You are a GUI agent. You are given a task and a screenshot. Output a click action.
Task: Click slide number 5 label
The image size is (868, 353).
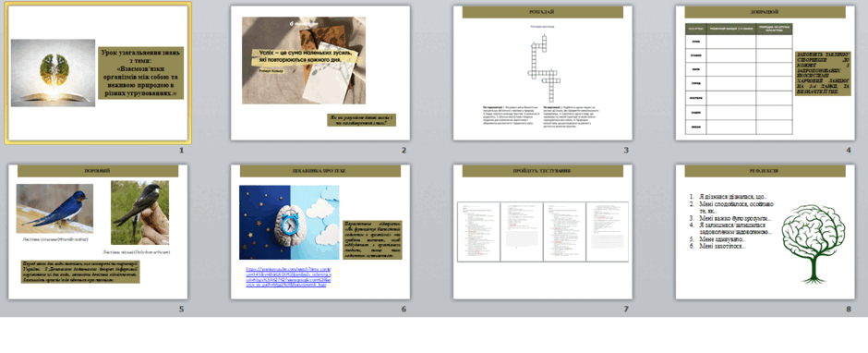(x=181, y=310)
